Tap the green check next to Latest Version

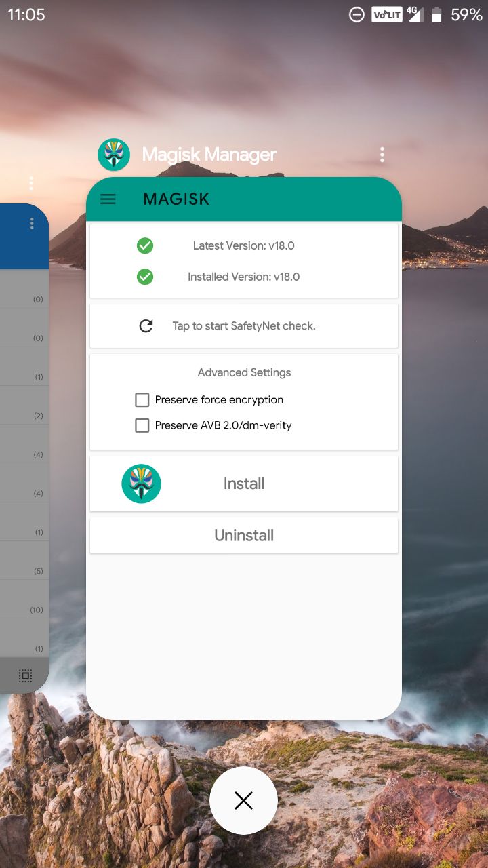click(145, 245)
